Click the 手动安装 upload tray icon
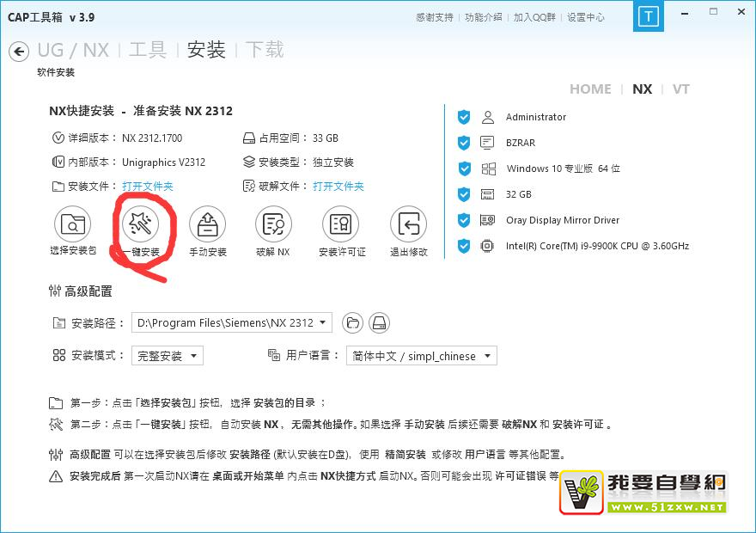756x533 pixels. tap(207, 225)
